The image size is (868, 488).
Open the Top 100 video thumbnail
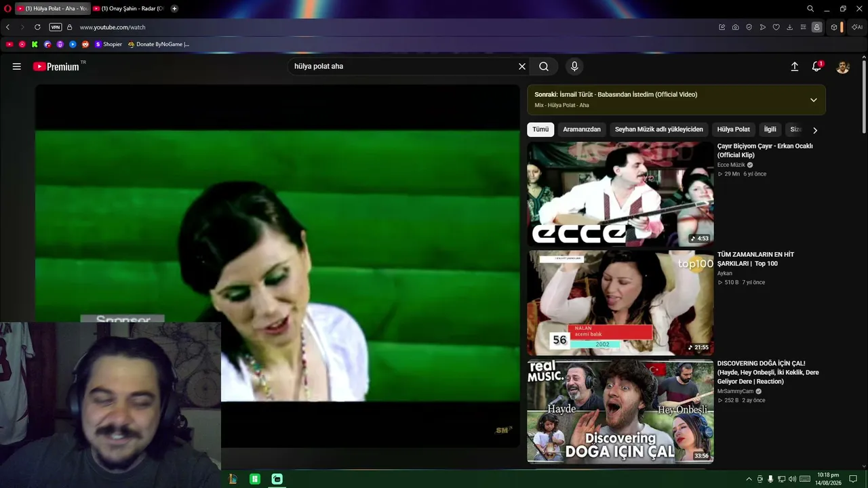pos(620,303)
